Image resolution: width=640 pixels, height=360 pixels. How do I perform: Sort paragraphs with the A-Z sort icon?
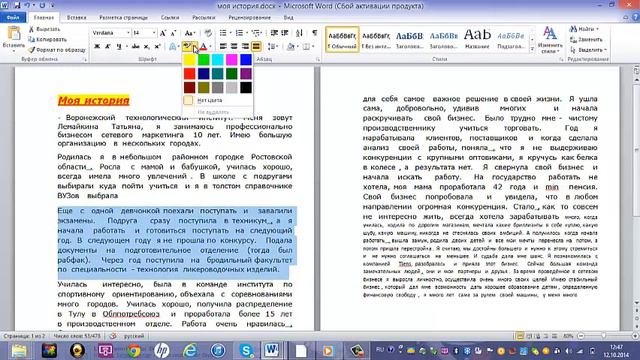click(x=299, y=33)
